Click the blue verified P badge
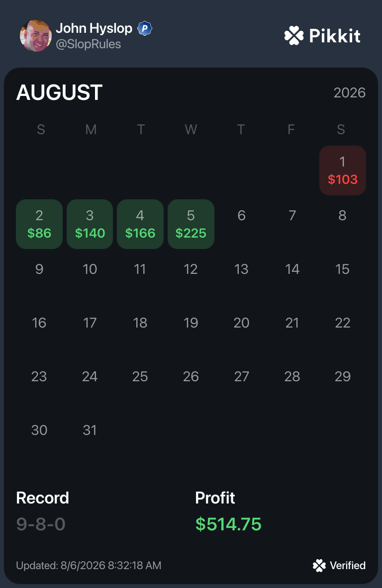This screenshot has height=588, width=382. point(144,28)
